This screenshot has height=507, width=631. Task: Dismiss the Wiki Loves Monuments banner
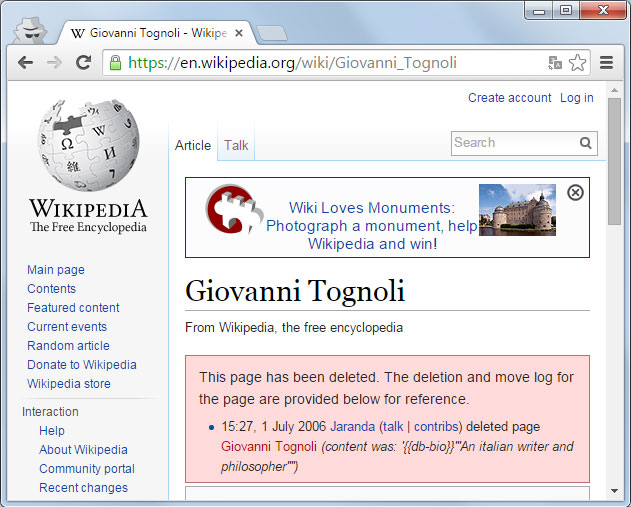click(575, 192)
